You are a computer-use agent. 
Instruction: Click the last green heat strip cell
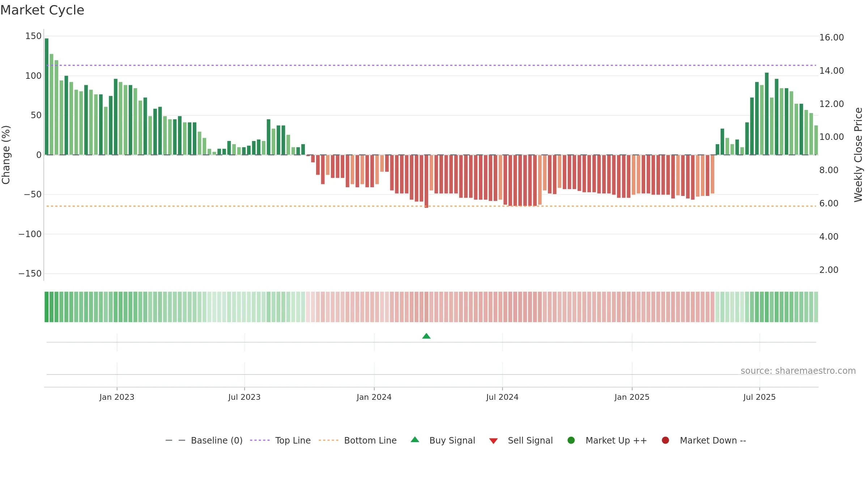816,307
